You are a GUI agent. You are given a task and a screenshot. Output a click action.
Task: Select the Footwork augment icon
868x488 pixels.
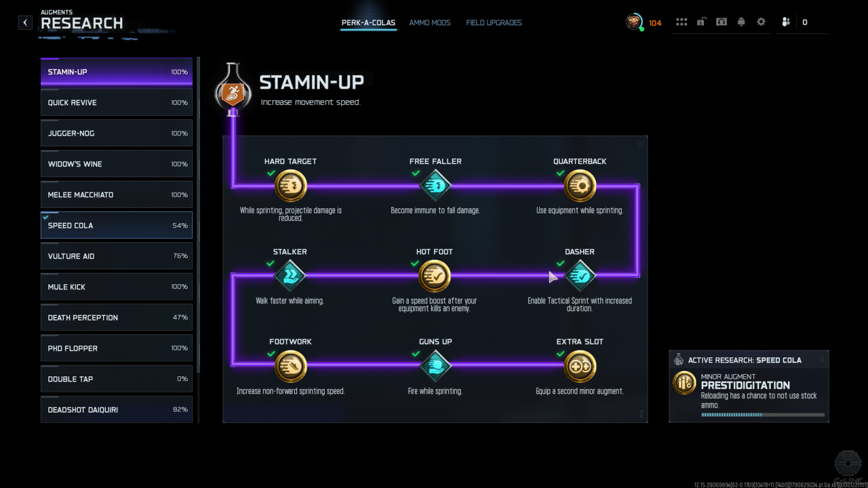(x=291, y=366)
